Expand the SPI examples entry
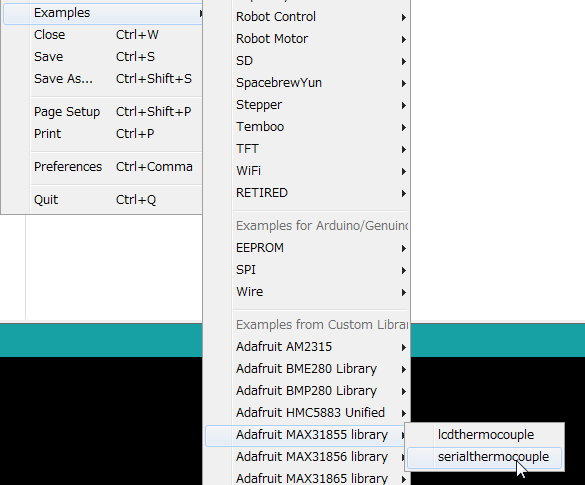Screen dimensions: 585x485 tap(308, 270)
